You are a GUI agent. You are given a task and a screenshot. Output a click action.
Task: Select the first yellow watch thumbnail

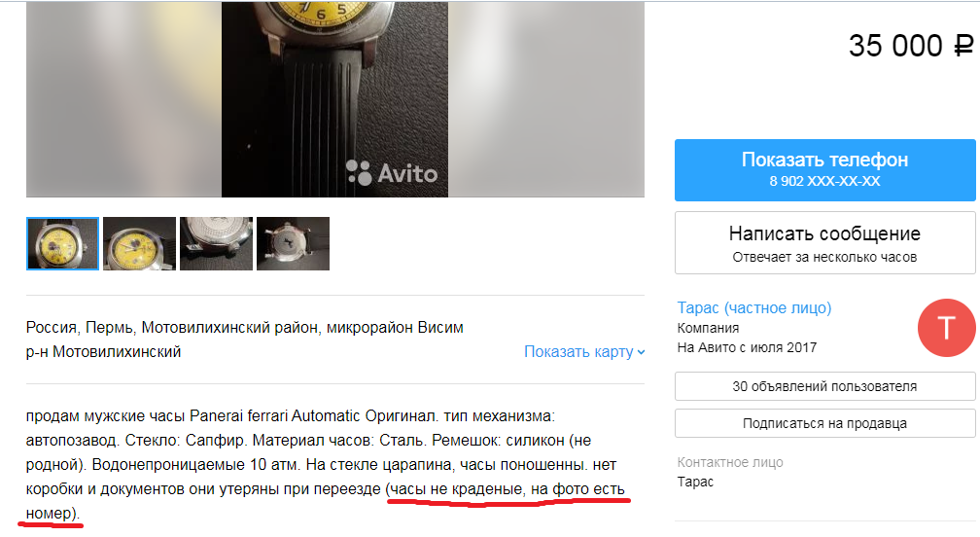point(62,244)
